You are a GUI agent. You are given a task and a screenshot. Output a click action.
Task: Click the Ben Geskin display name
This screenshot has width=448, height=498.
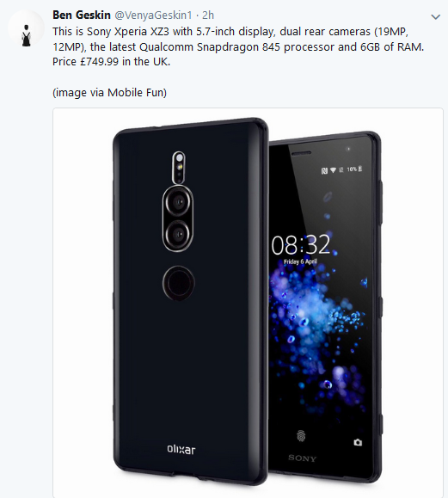tap(82, 15)
